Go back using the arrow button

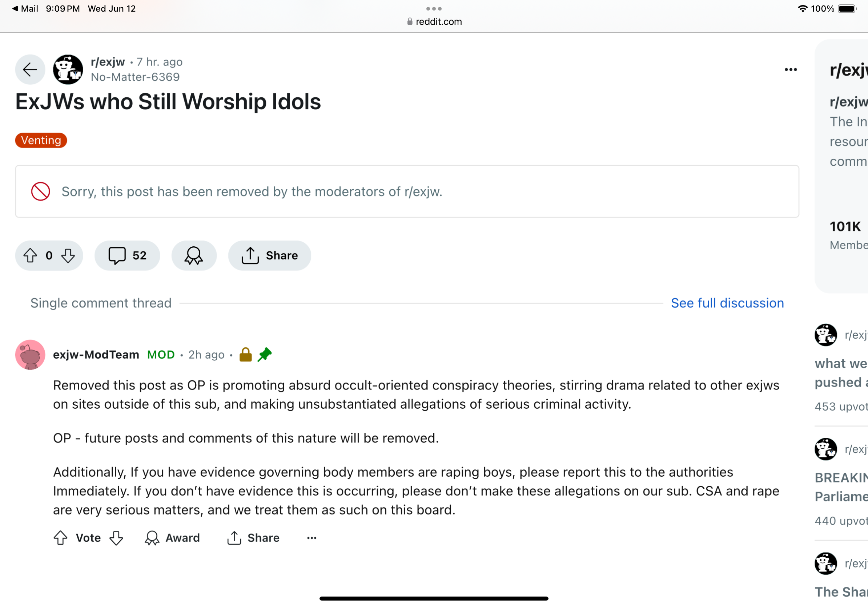30,69
